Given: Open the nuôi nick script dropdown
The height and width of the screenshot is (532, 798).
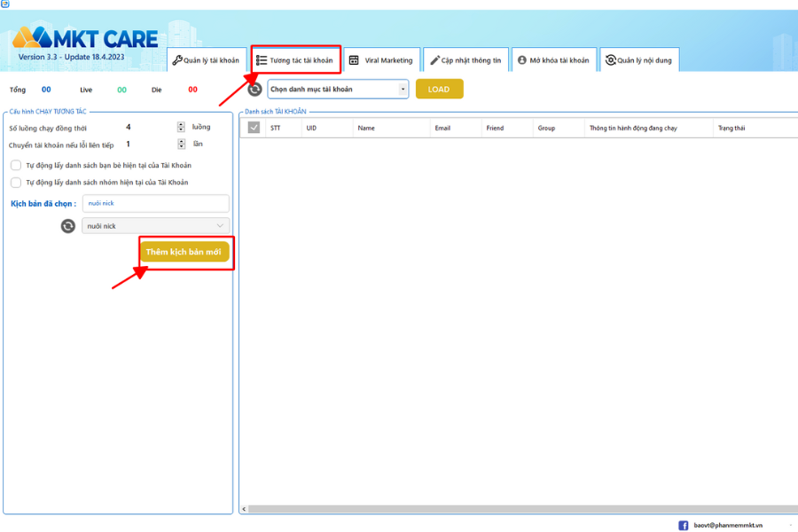Looking at the screenshot, I should (x=155, y=226).
